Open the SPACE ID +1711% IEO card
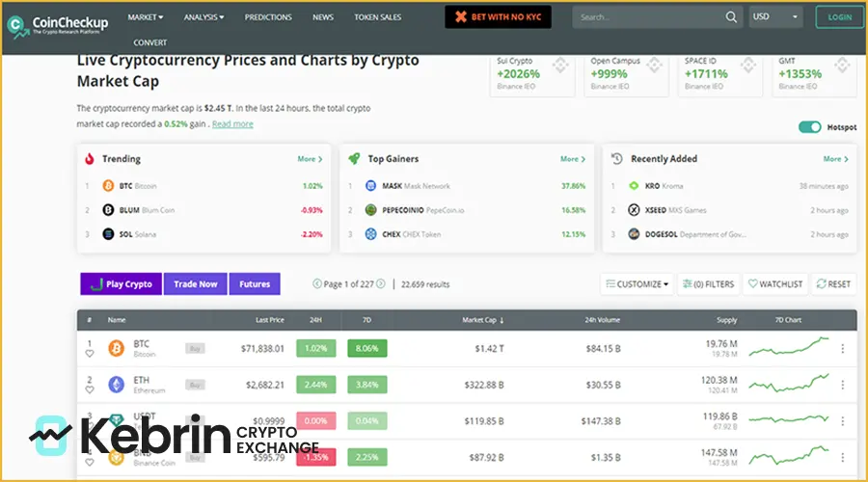Image resolution: width=868 pixels, height=482 pixels. pos(720,74)
